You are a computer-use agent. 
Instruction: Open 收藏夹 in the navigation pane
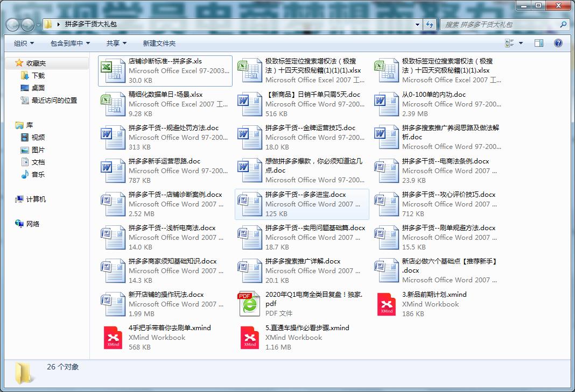36,63
